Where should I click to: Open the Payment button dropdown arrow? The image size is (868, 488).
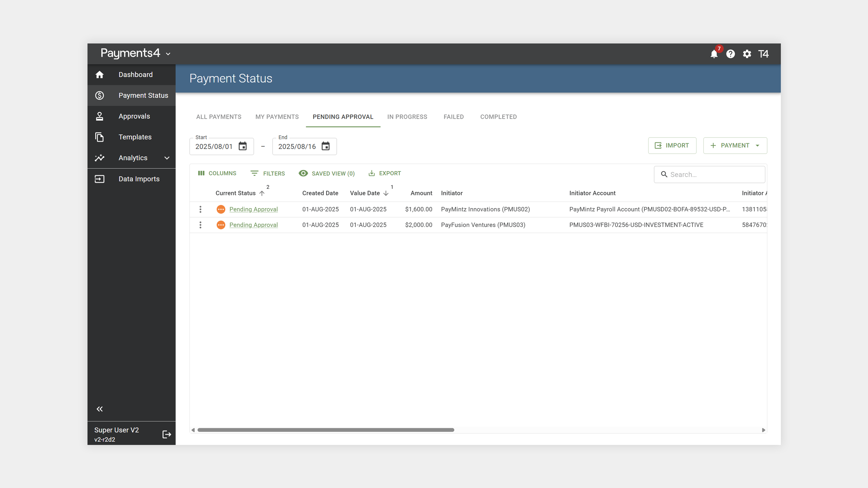[757, 145]
